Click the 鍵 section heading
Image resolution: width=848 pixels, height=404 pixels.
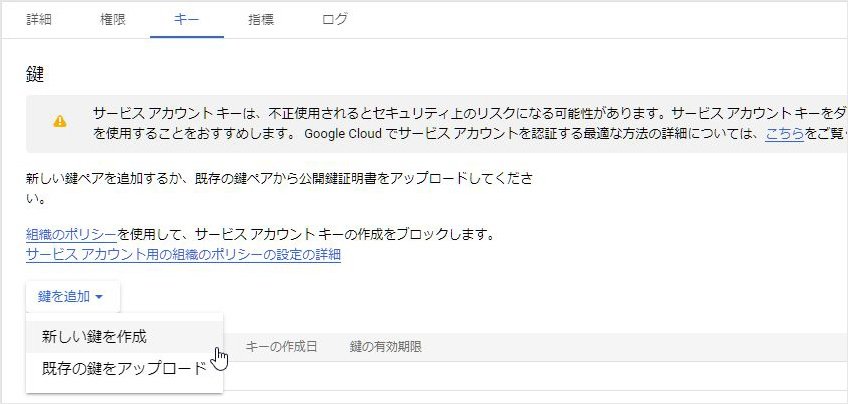(x=35, y=75)
